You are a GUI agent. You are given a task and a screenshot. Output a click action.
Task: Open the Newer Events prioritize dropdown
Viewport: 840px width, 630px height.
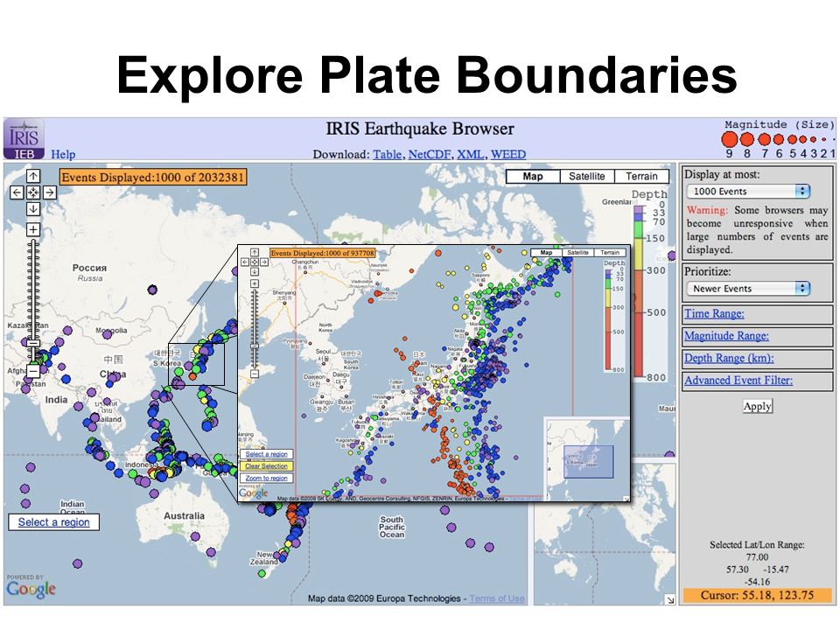(748, 288)
